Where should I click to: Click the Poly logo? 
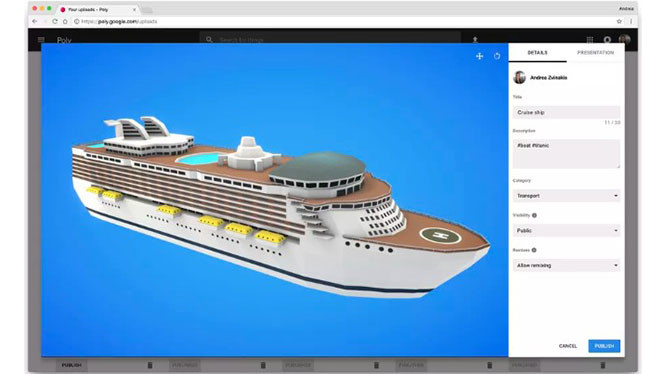click(64, 40)
